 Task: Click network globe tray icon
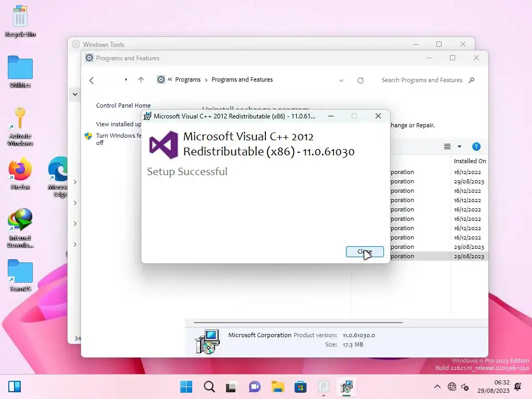(452, 387)
